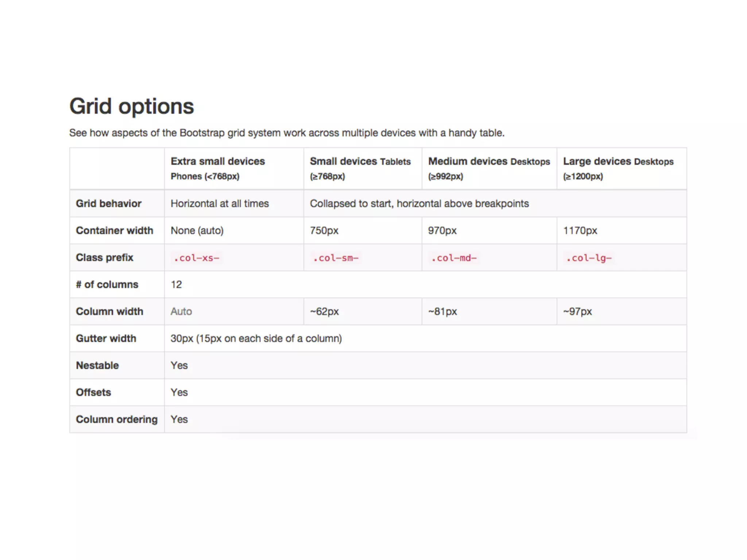Screen dimensions: 747x560
Task: Click the .col-md- class prefix code
Action: tap(454, 258)
